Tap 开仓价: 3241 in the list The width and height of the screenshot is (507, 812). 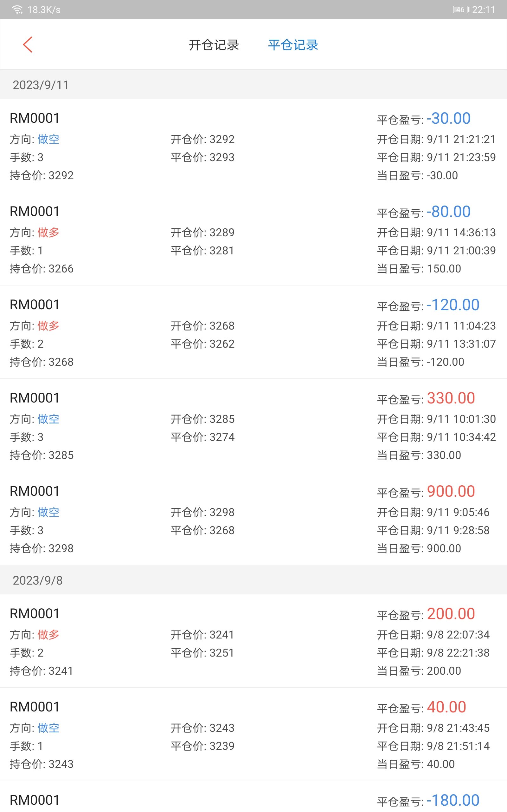[x=202, y=635]
